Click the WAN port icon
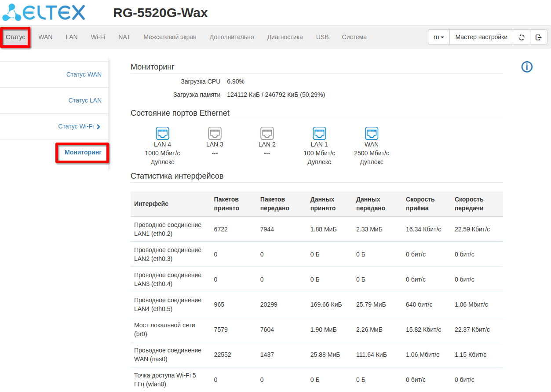 [x=372, y=133]
